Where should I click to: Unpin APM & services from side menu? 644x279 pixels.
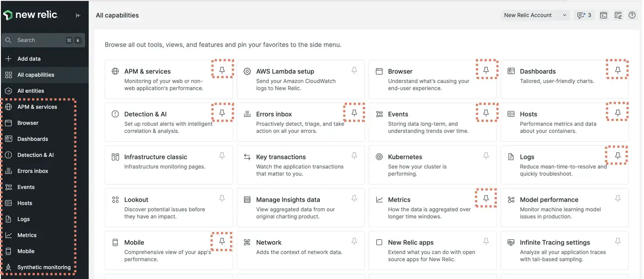click(222, 70)
